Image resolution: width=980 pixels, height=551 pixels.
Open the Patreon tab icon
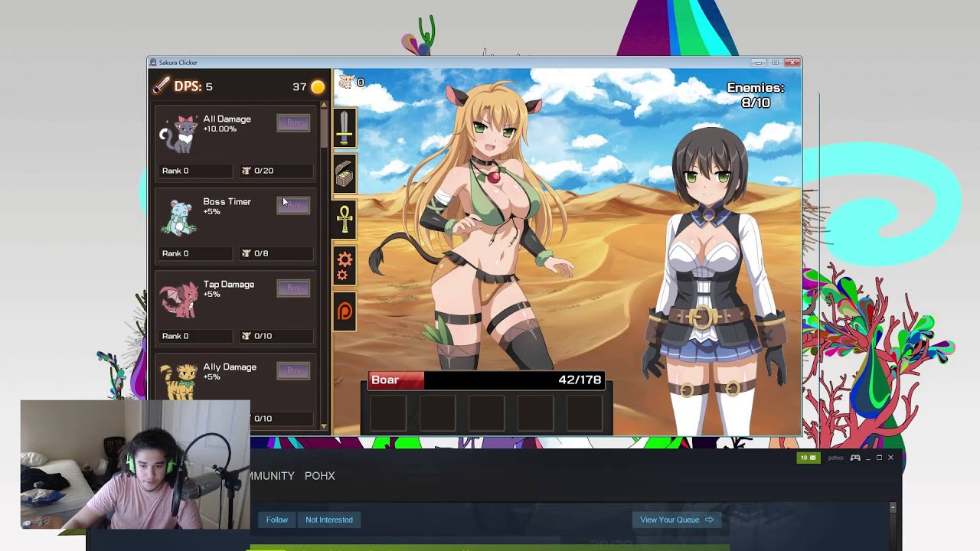click(345, 311)
